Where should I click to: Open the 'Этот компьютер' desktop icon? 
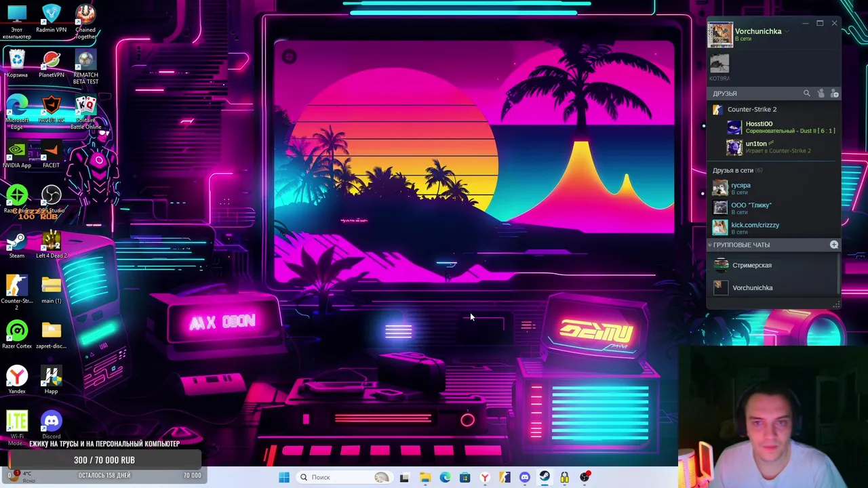tap(17, 22)
